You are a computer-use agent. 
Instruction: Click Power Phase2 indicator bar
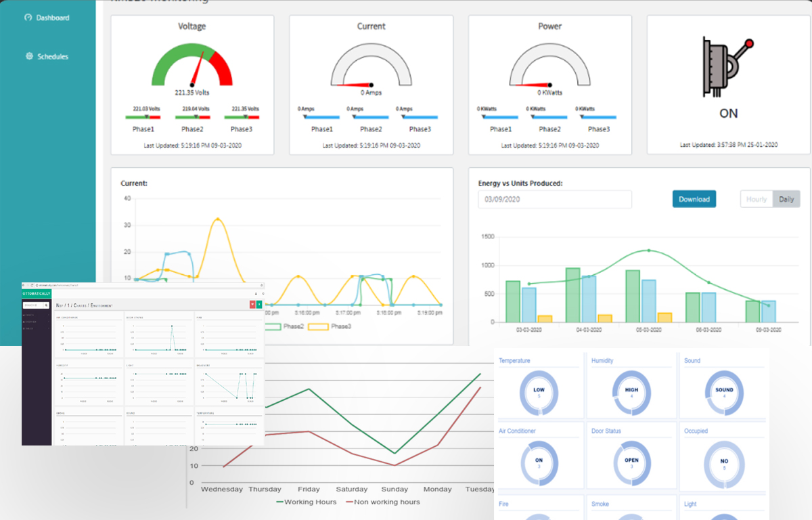[x=549, y=117]
